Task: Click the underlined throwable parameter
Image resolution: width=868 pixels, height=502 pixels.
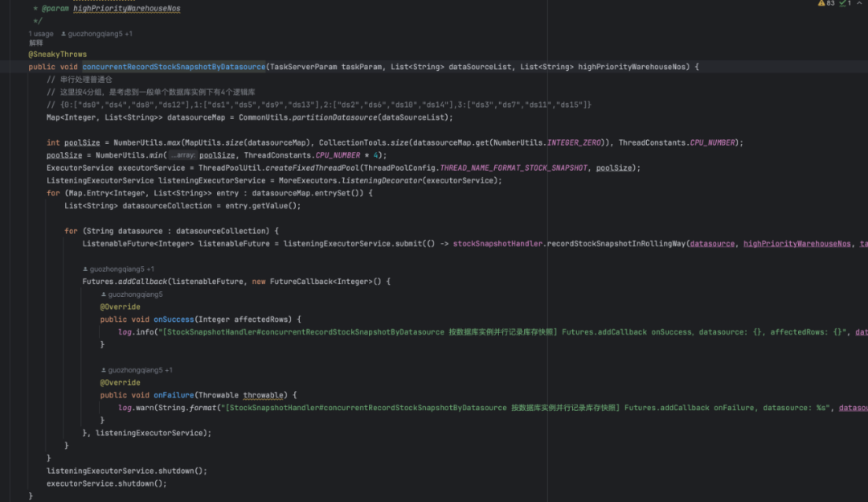Action: 263,396
